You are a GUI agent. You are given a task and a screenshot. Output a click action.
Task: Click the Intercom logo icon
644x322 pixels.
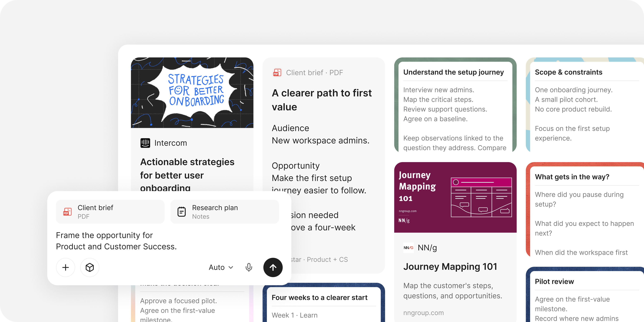point(145,143)
